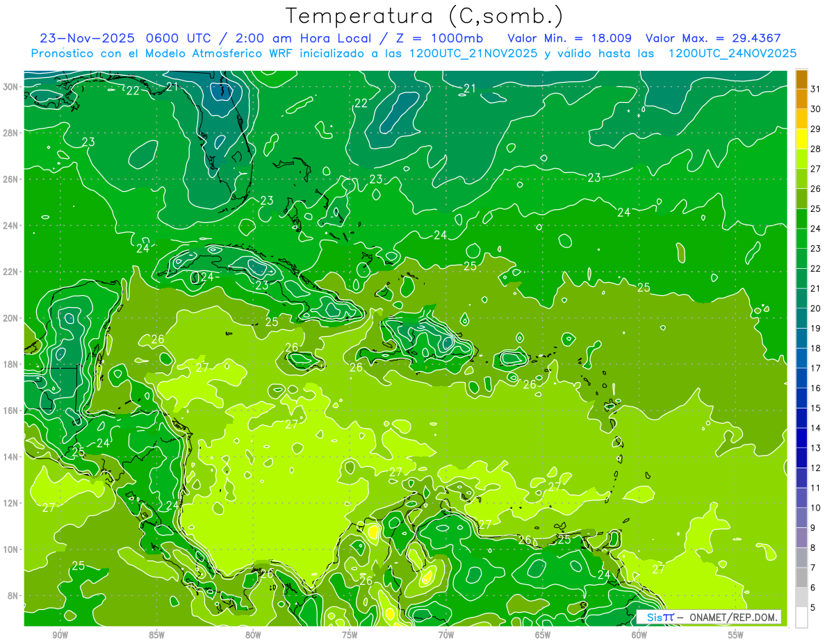Click the '8' label on the color scale
834x644 pixels.
click(813, 548)
